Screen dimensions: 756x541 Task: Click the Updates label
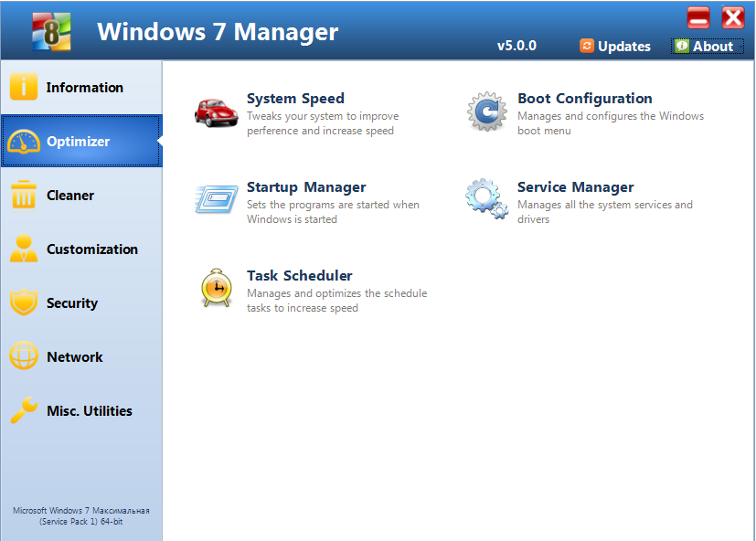(624, 46)
